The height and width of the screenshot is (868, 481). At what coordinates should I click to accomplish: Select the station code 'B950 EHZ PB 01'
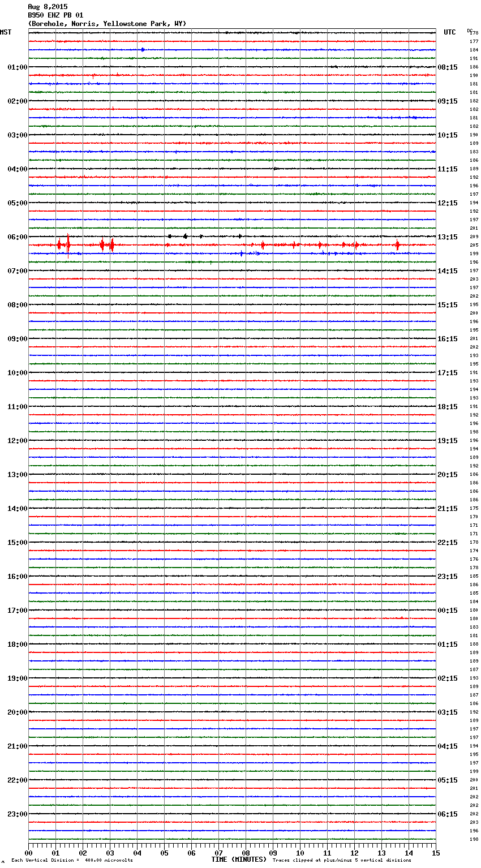(x=55, y=15)
